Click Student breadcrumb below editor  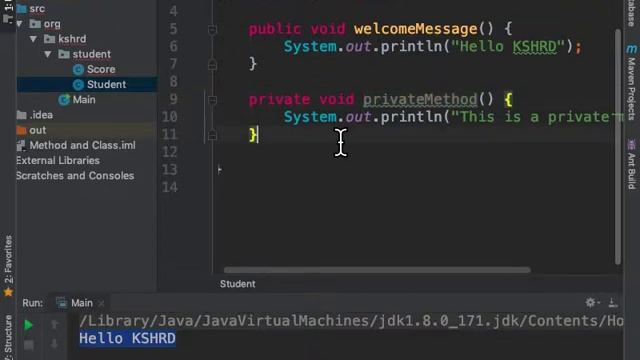click(238, 284)
